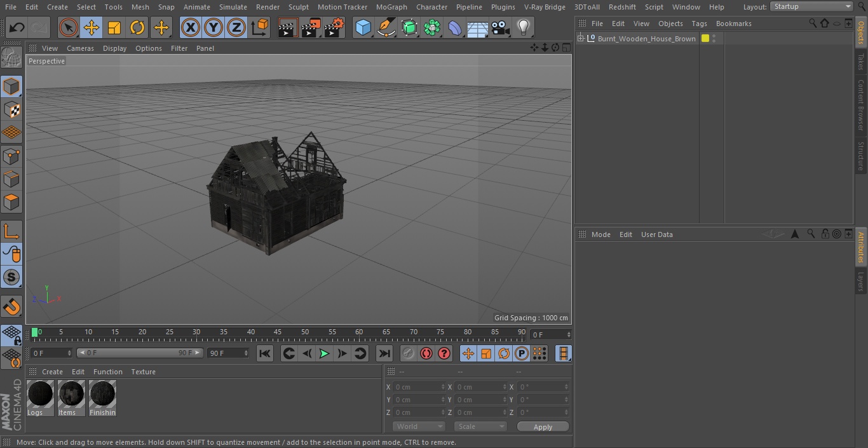This screenshot has height=448, width=868.
Task: Toggle Snap magnet icon
Action: point(11,307)
